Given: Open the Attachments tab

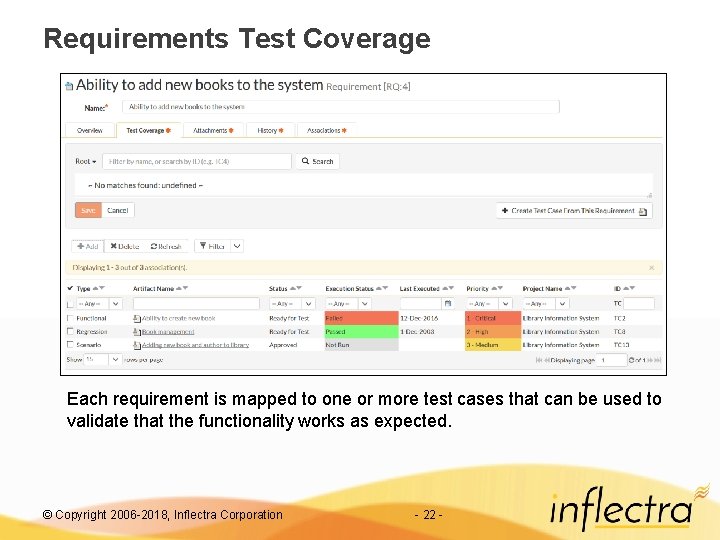Looking at the screenshot, I should click(213, 130).
